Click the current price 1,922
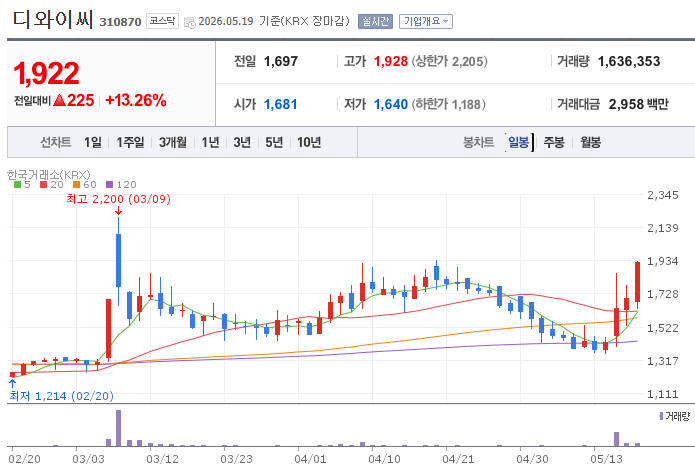Image resolution: width=695 pixels, height=473 pixels. tap(47, 73)
